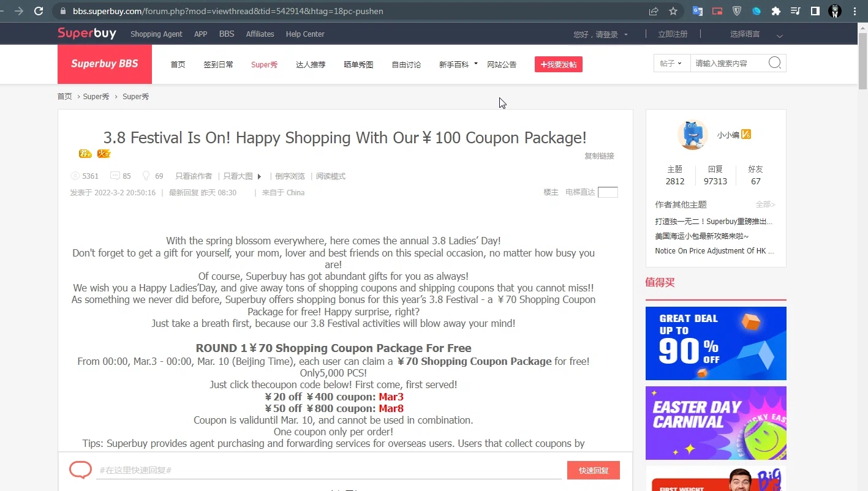The height and width of the screenshot is (491, 868).
Task: Open the 晒单秀图 tab
Action: [x=358, y=64]
